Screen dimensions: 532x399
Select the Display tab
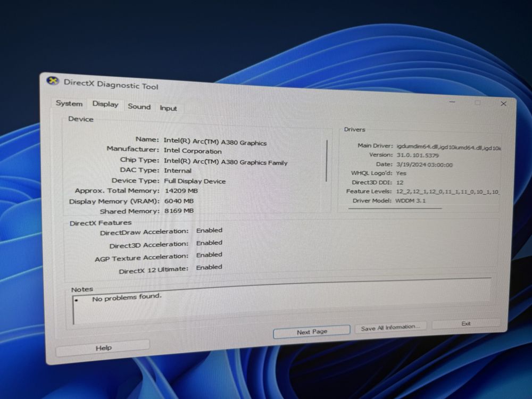coord(105,104)
